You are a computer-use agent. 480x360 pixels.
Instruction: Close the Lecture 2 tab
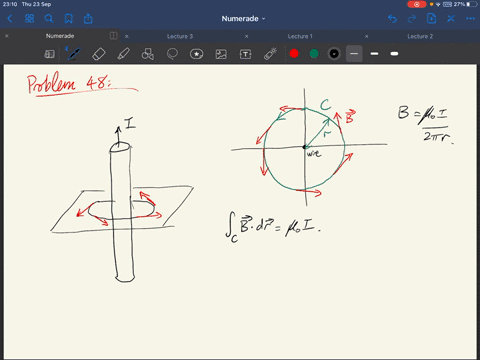367,36
